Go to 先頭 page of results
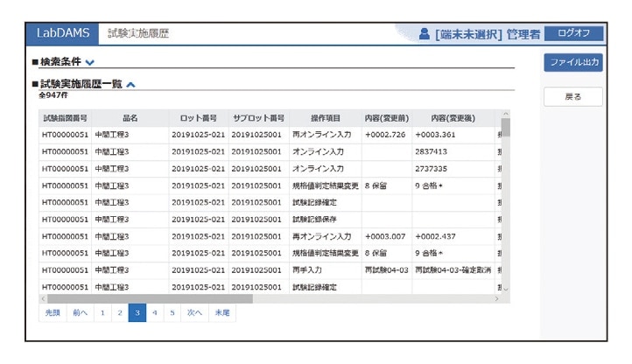Image resolution: width=632 pixels, height=364 pixels. click(x=53, y=312)
